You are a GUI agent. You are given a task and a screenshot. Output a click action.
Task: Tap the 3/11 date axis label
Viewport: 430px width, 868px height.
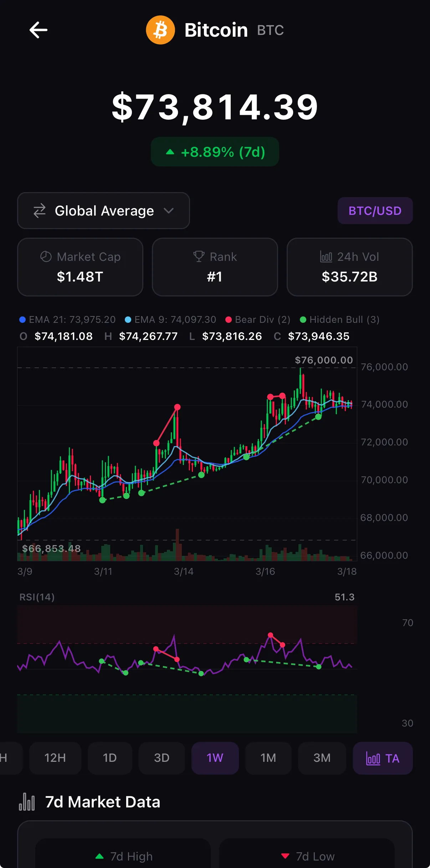[103, 572]
